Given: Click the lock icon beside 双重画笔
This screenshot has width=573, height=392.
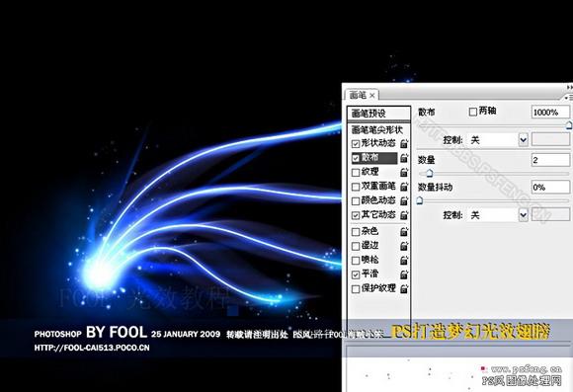Looking at the screenshot, I should 403,187.
